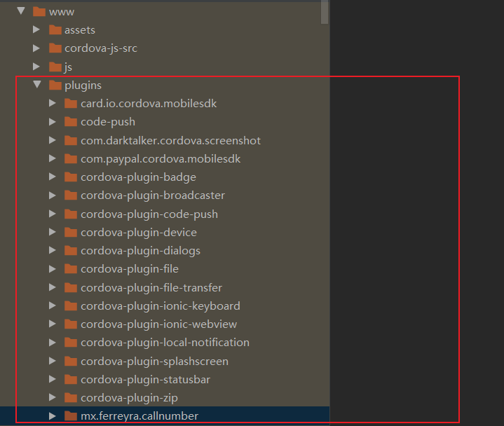Click the cordova-js-src folder icon
Screen dimensions: 504x426
pos(55,48)
